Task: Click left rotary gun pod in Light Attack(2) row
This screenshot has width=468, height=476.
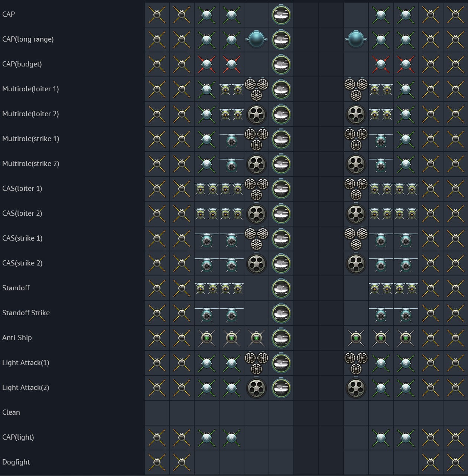Action: click(x=256, y=388)
